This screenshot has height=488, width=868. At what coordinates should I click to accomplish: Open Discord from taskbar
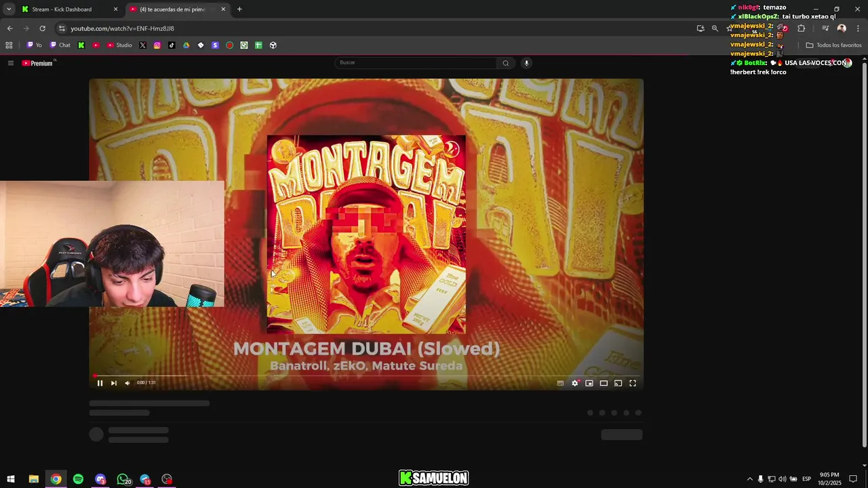[x=100, y=479]
